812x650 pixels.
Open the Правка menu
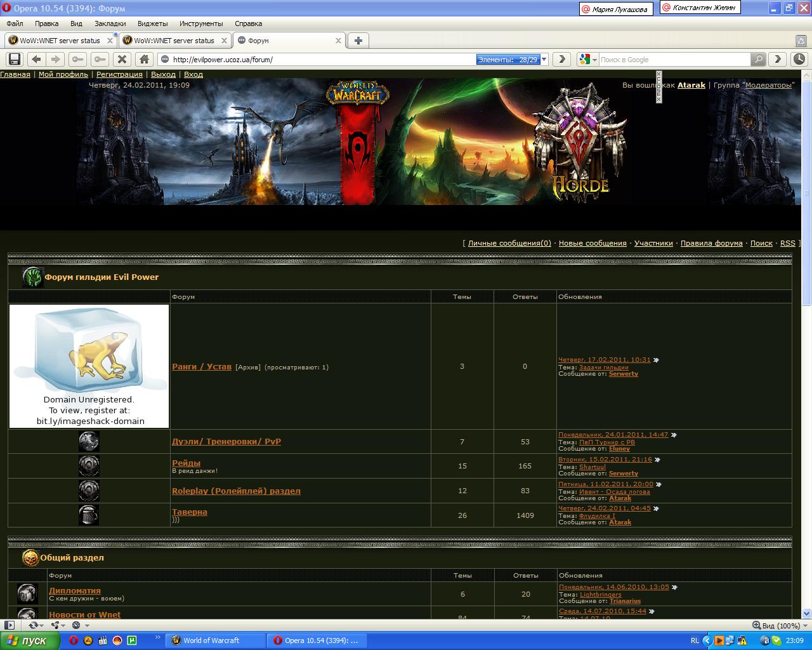pos(47,23)
